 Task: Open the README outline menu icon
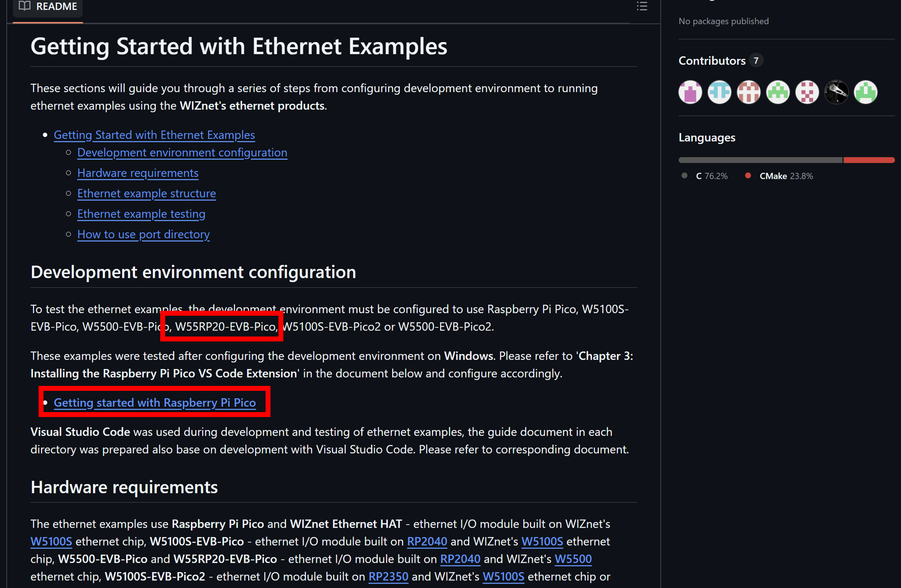(642, 6)
